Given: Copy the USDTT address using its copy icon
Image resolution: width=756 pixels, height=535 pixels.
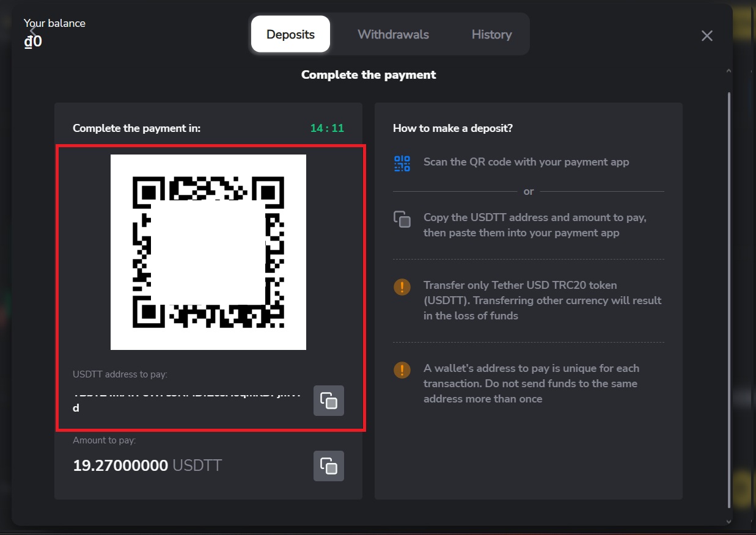Looking at the screenshot, I should coord(328,401).
